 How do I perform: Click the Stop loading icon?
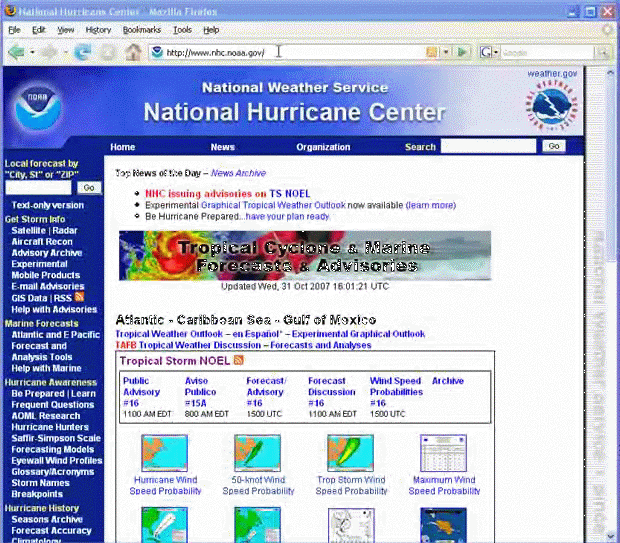(x=108, y=52)
